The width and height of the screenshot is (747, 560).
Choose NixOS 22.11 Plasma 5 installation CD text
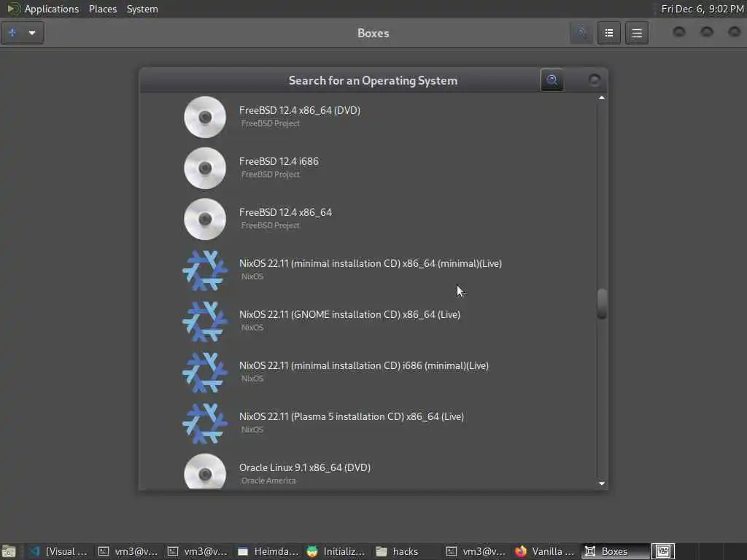[x=352, y=416]
